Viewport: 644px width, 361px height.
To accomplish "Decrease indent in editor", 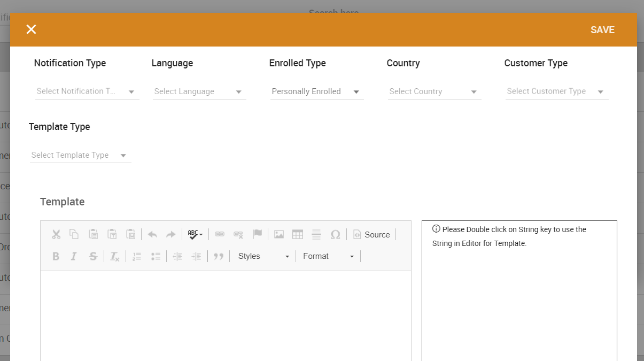I will coord(177,256).
